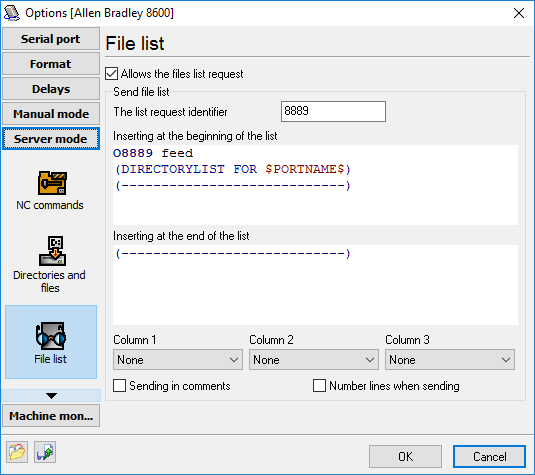Image resolution: width=535 pixels, height=475 pixels.
Task: Open the Column 1 dropdown
Action: tap(178, 360)
